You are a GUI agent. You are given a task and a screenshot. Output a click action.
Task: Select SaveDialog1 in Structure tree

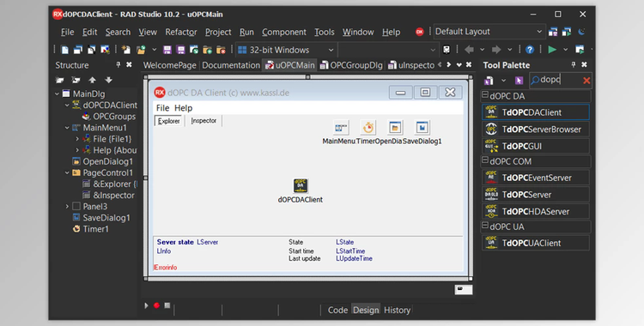tap(106, 218)
